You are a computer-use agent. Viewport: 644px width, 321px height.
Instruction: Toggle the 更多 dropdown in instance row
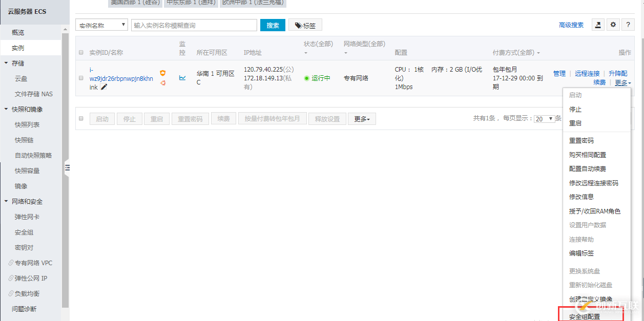click(623, 82)
